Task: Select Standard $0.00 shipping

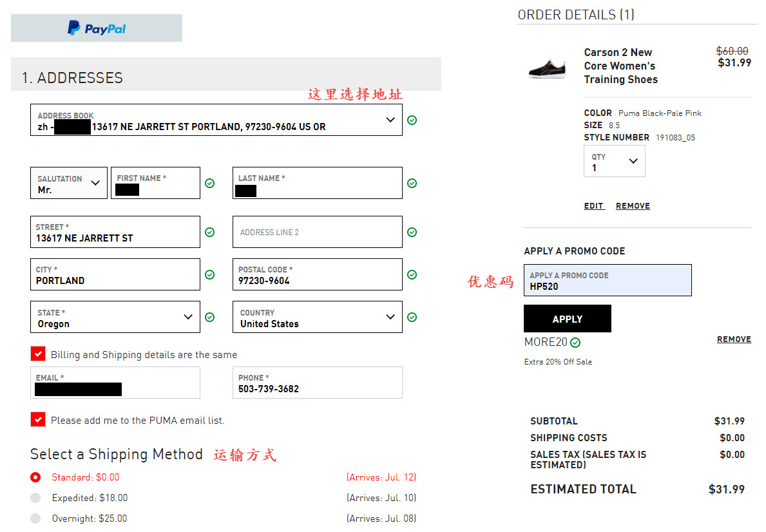Action: click(35, 477)
